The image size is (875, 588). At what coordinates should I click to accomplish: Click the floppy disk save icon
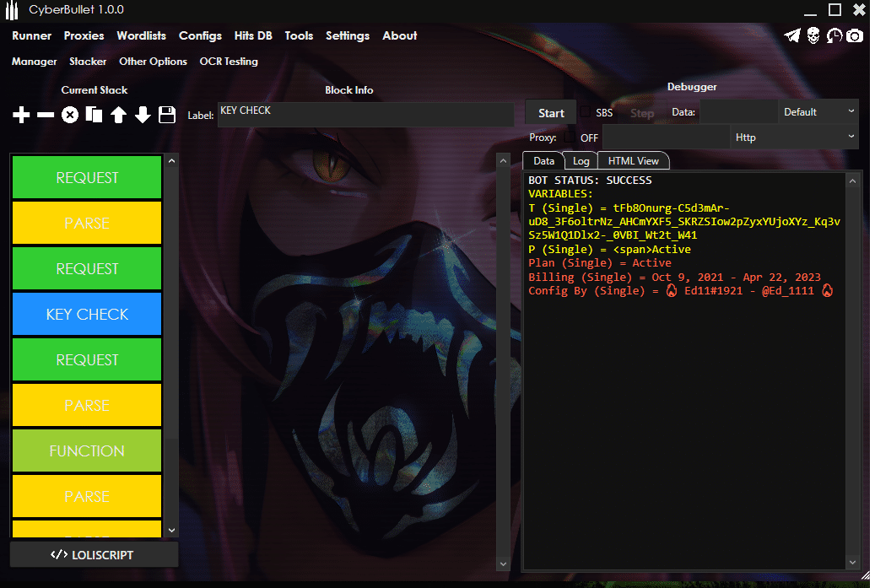(x=167, y=115)
